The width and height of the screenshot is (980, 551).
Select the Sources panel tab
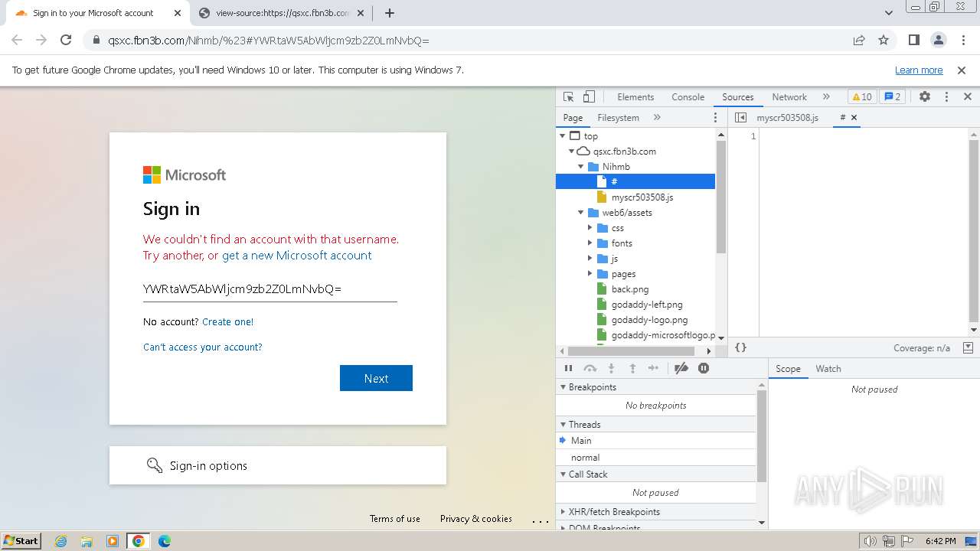[738, 97]
